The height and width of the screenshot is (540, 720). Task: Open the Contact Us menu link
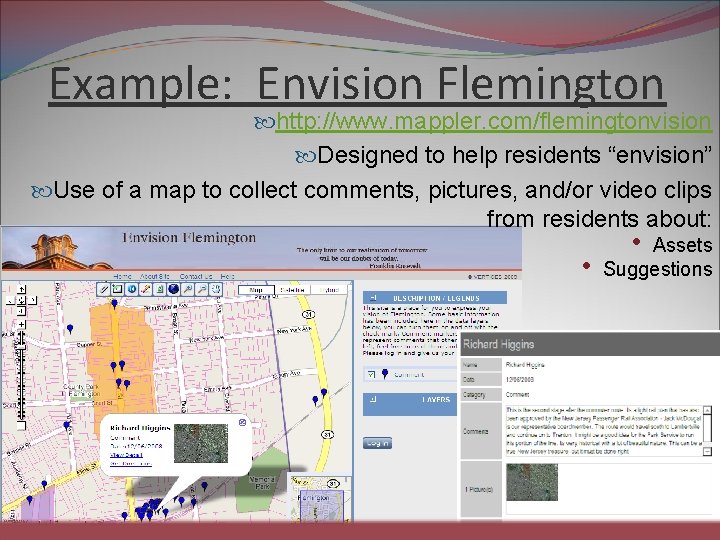(x=196, y=276)
